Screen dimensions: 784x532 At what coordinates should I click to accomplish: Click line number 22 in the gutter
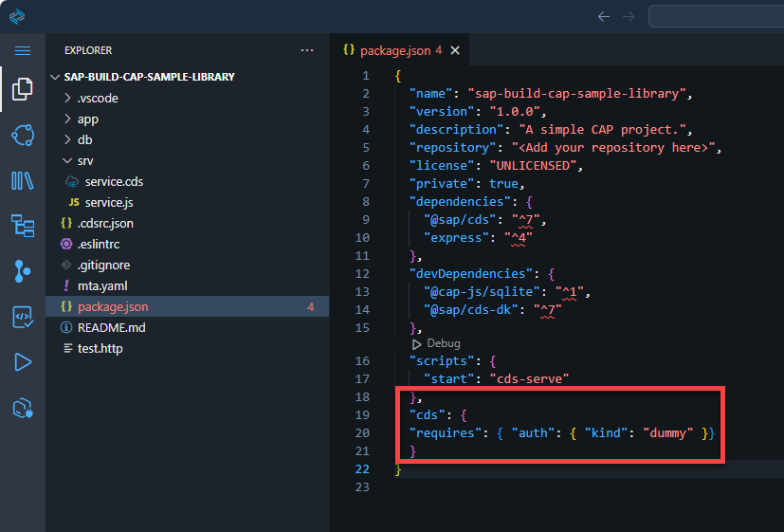362,469
